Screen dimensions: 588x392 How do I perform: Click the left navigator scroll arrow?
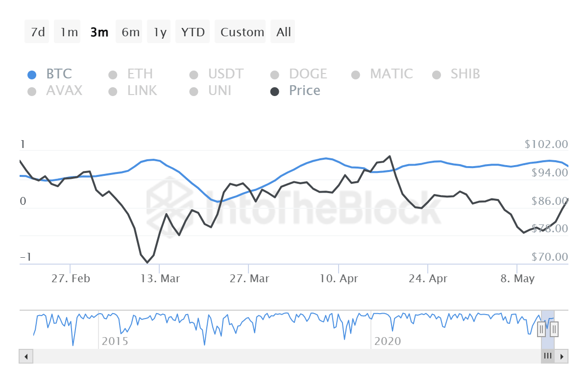pyautogui.click(x=26, y=356)
